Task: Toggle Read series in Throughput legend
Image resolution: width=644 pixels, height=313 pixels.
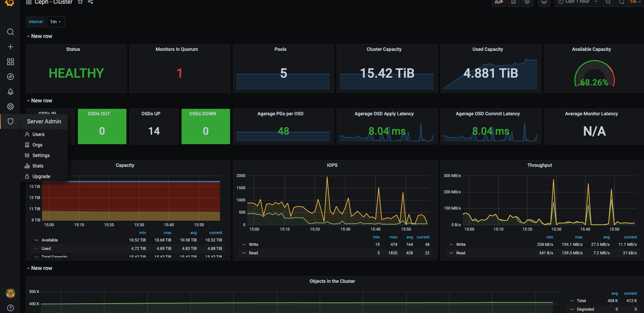Action: click(460, 253)
